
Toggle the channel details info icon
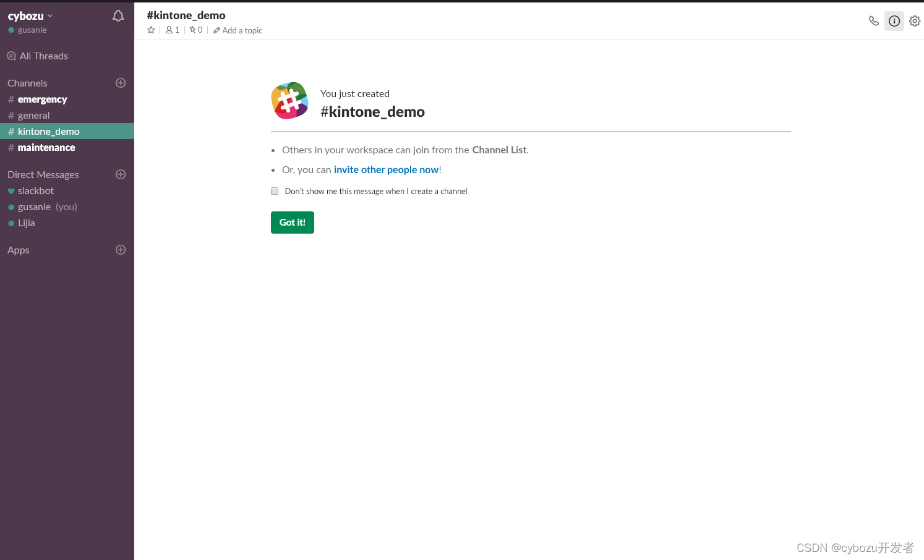coord(894,21)
